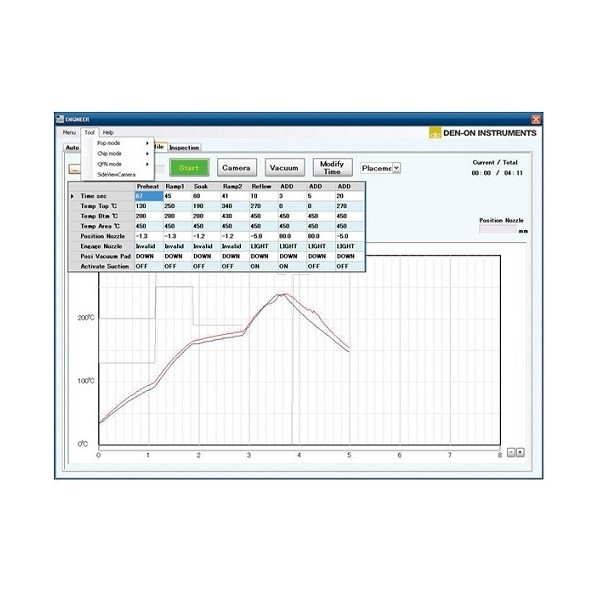Viewport: 600px width, 600px height.
Task: Select the Ramp2 column header
Action: pyautogui.click(x=235, y=186)
